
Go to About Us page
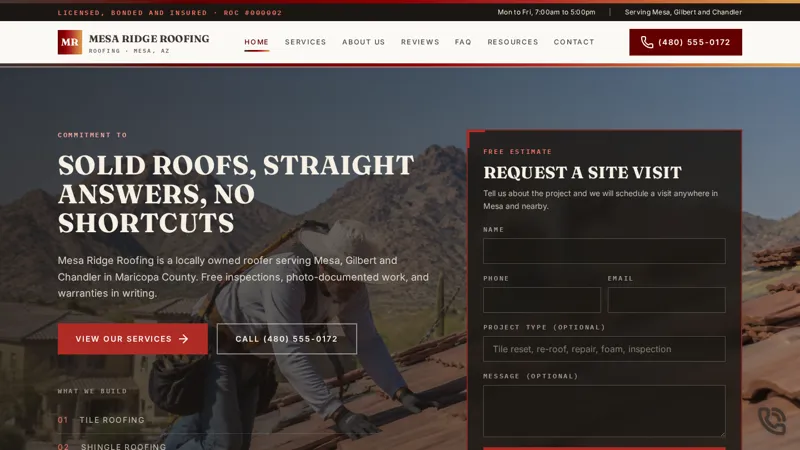click(364, 42)
